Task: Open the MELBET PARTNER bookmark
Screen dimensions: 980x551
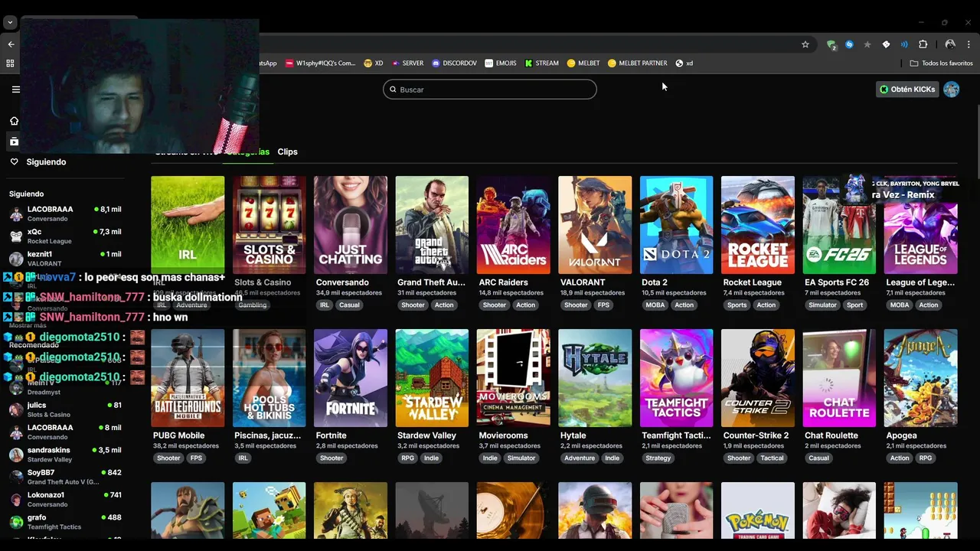Action: (637, 64)
